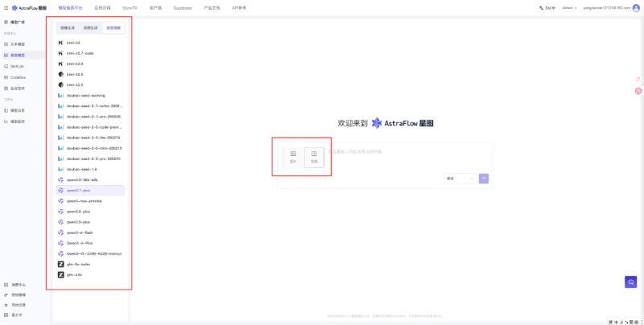Select the qwen3.5-plus model
The height and width of the screenshot is (325, 644).
point(90,222)
